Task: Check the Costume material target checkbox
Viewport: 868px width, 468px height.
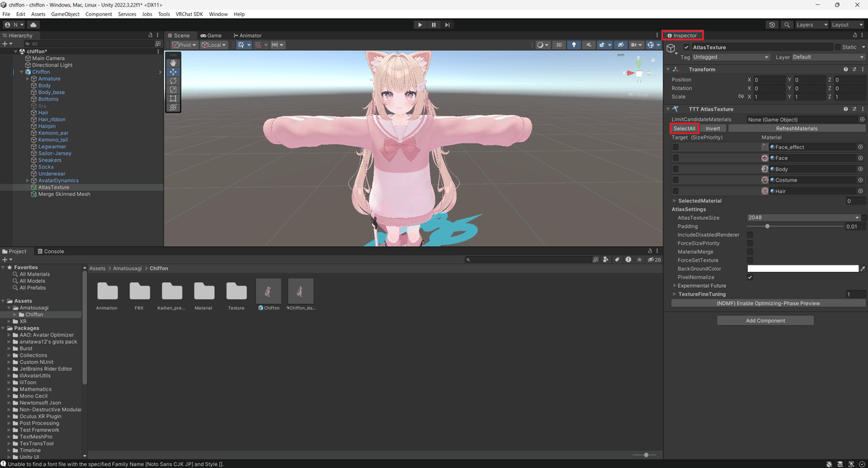Action: [676, 180]
